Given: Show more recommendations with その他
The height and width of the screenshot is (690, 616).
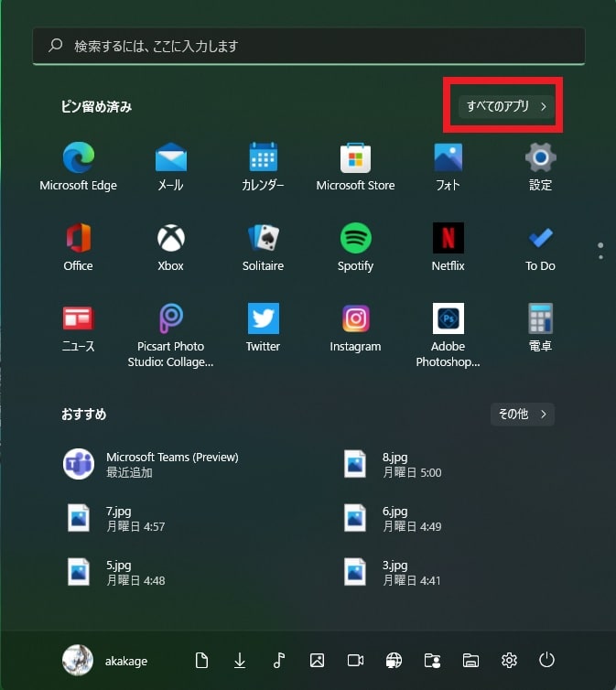Looking at the screenshot, I should (523, 414).
